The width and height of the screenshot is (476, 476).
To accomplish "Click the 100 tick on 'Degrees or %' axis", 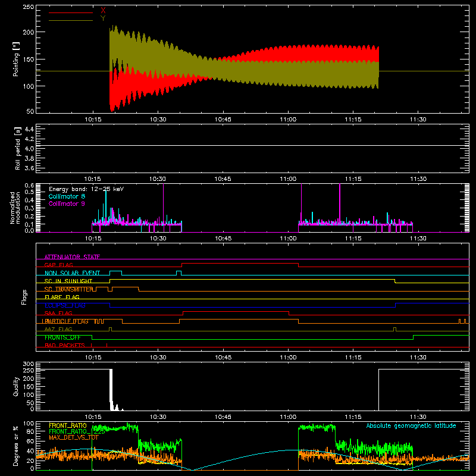I will point(29,424).
